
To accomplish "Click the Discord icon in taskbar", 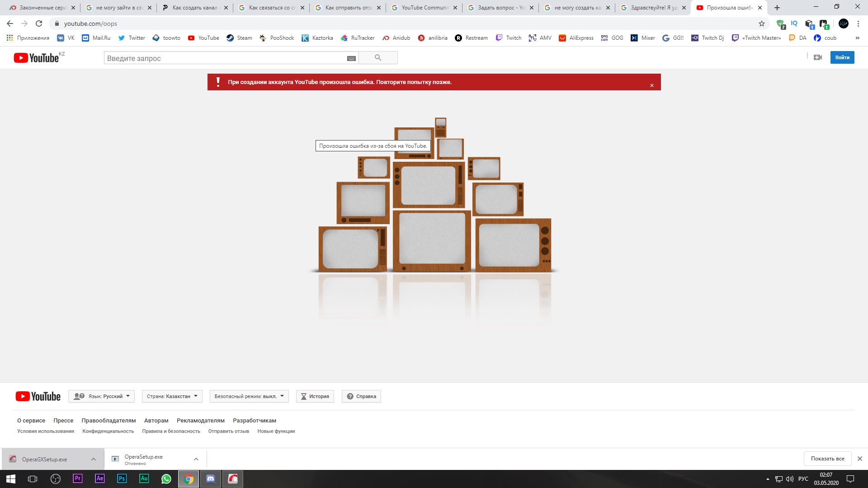I will point(211,479).
